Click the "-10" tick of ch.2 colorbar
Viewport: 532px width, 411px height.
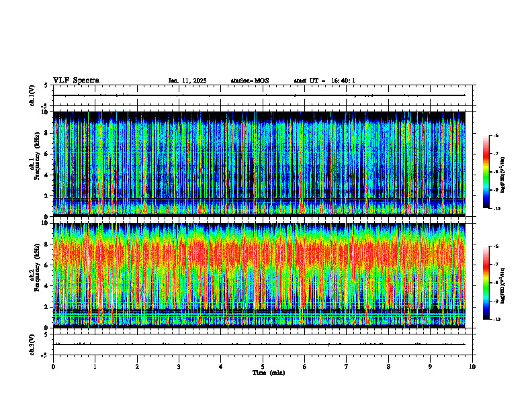[497, 320]
